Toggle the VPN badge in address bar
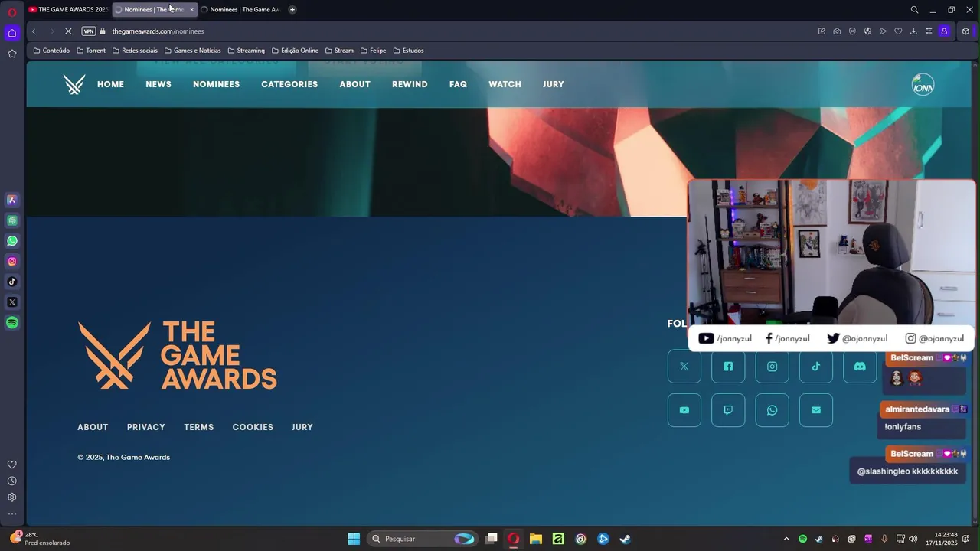Viewport: 980px width, 551px height. point(89,31)
